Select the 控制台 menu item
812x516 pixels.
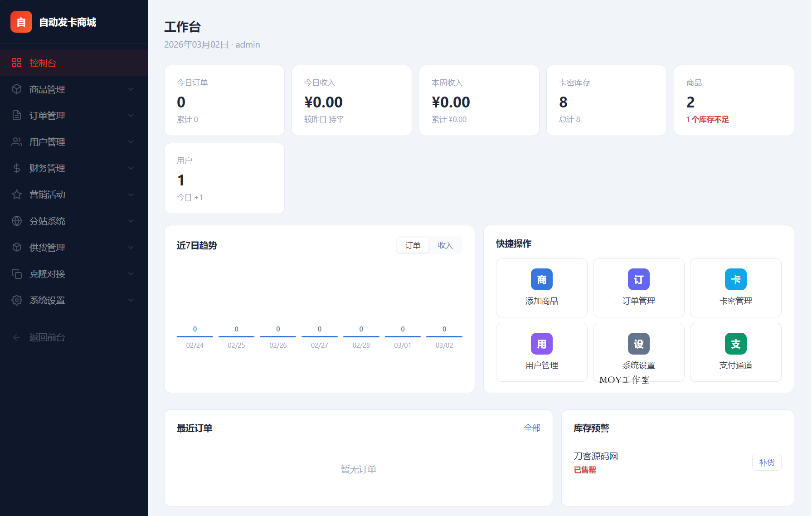43,63
